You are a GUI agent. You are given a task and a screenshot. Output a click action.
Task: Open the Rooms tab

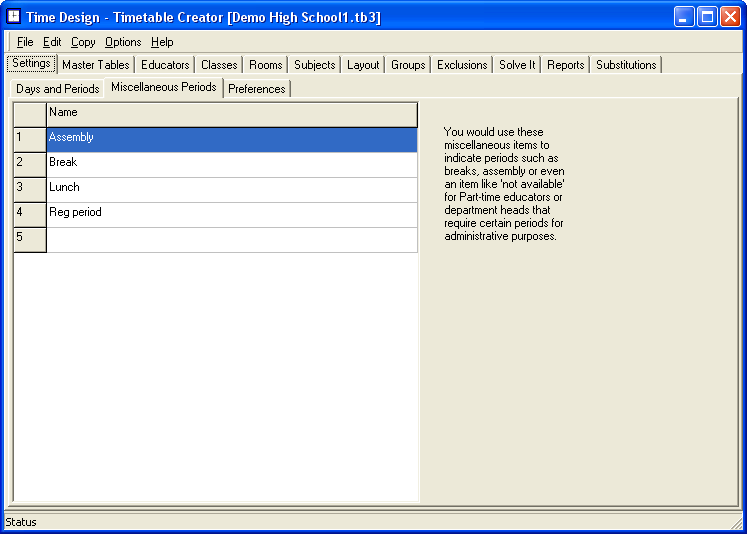coord(266,65)
